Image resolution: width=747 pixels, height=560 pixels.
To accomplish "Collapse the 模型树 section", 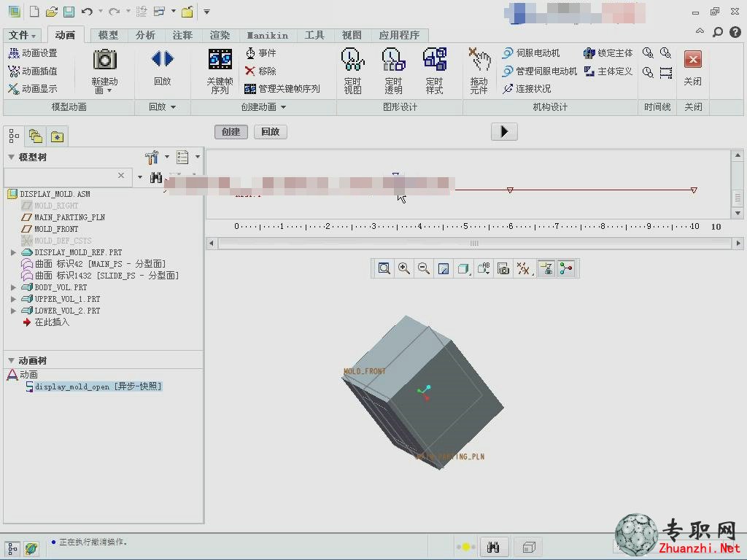I will click(x=11, y=157).
